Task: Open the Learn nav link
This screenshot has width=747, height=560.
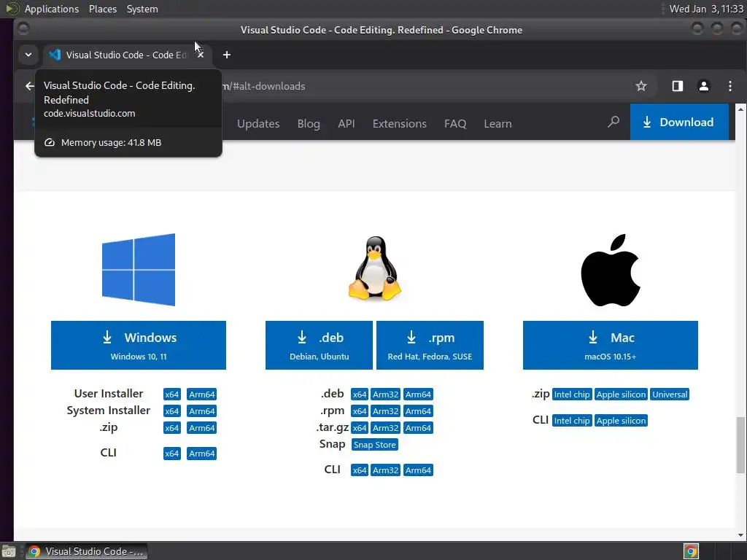Action: tap(498, 124)
